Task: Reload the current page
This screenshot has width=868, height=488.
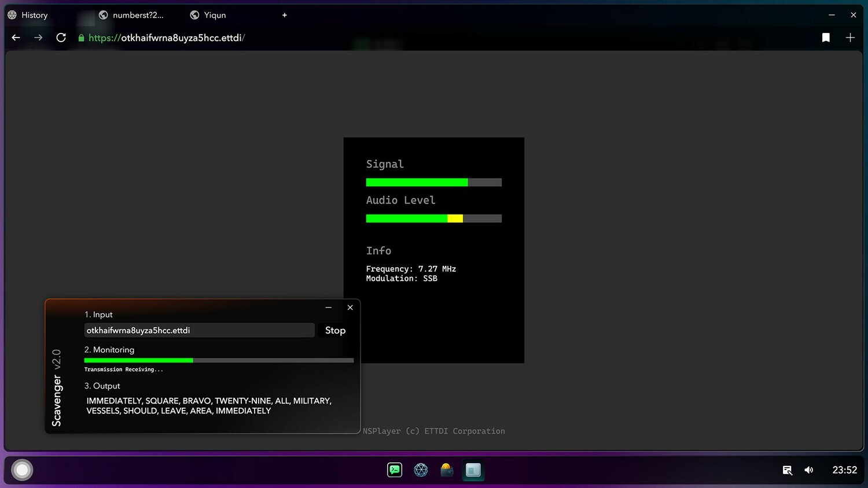Action: [x=61, y=38]
